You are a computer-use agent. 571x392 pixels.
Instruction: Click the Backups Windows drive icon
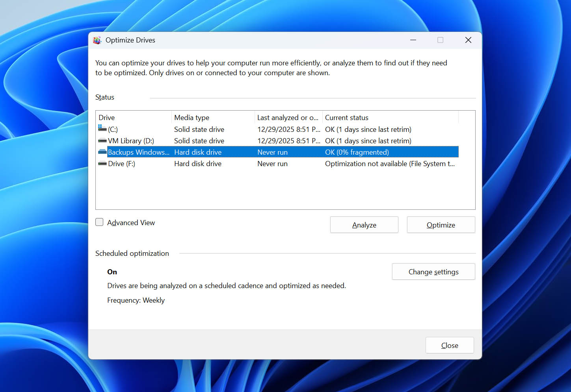(102, 152)
